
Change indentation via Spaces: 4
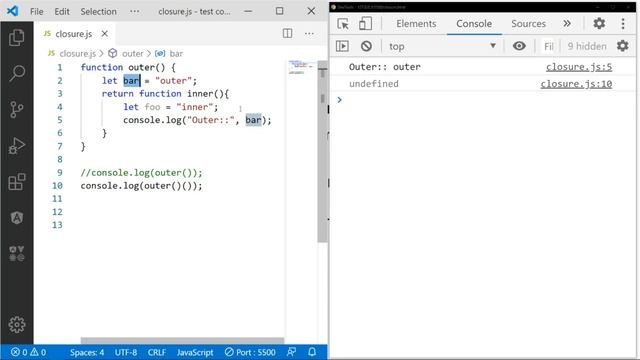[87, 352]
